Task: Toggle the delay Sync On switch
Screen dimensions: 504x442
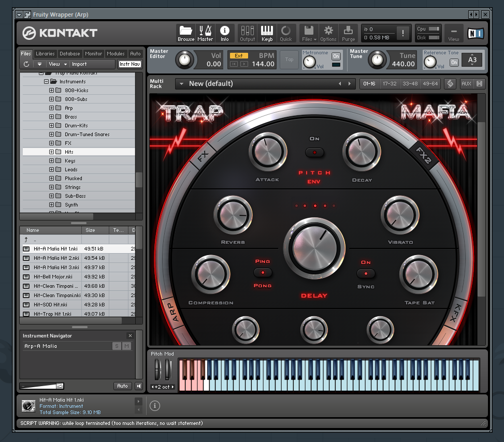Action: (366, 274)
